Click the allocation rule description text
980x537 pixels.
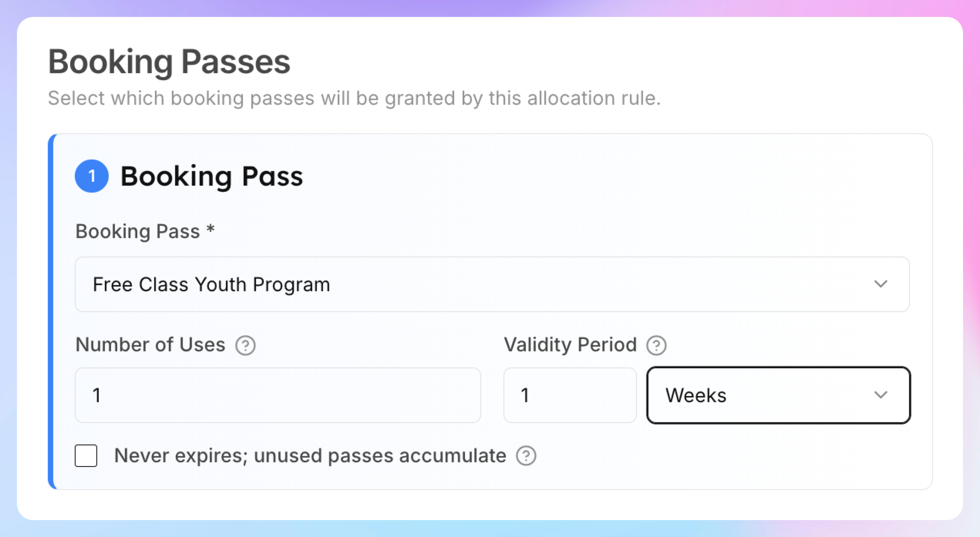point(354,98)
